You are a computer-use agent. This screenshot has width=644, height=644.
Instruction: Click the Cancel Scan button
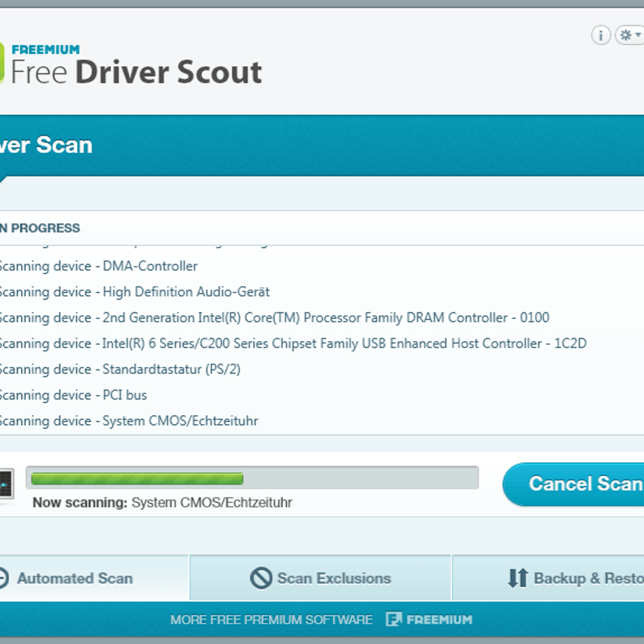coord(574,484)
